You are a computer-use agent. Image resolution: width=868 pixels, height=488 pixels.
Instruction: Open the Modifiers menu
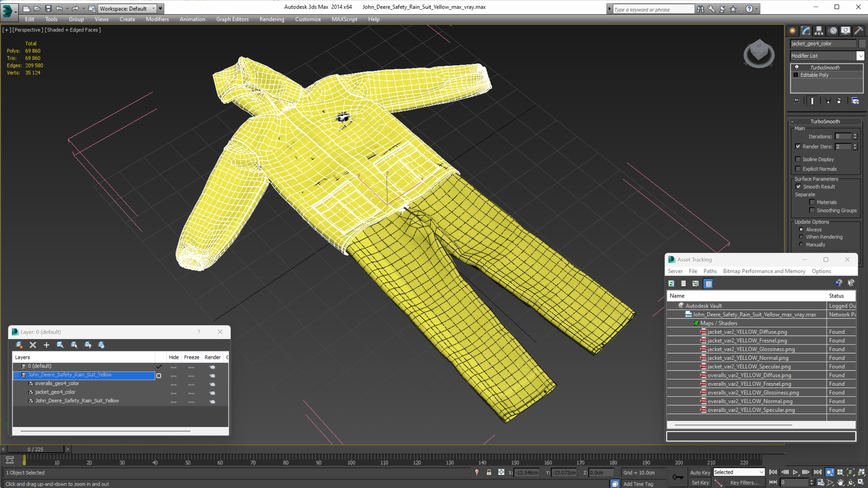coord(157,19)
